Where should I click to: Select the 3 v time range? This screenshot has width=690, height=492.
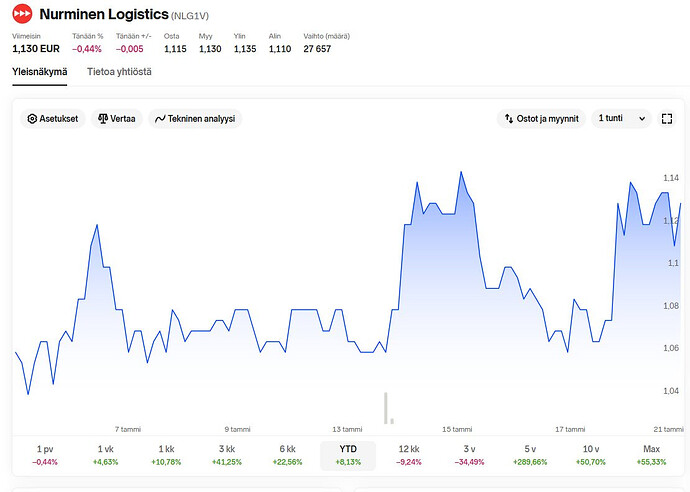[x=470, y=455]
